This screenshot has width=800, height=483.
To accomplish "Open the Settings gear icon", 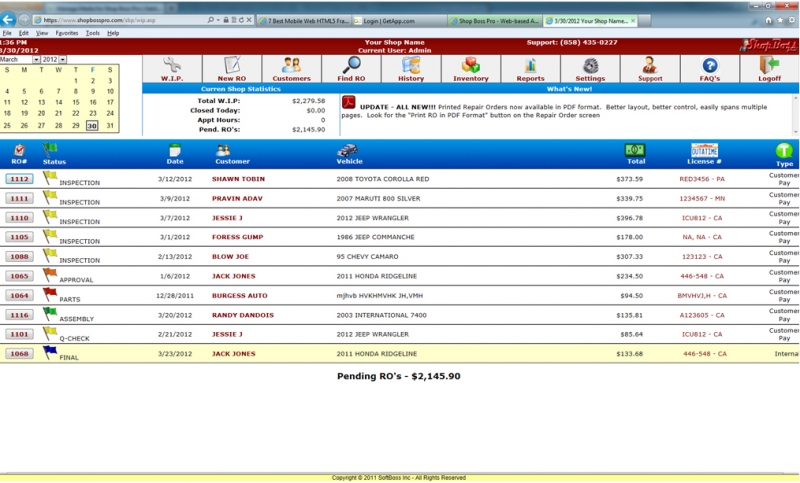I will click(590, 66).
